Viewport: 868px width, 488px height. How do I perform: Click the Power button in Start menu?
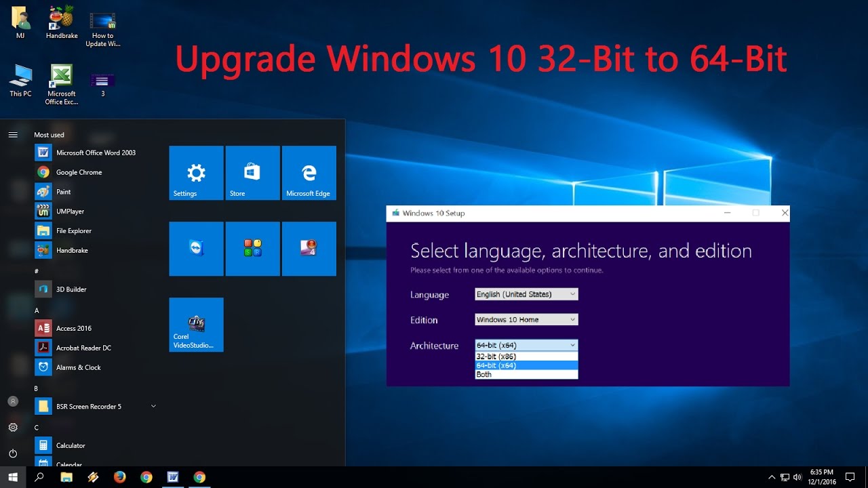coord(13,453)
